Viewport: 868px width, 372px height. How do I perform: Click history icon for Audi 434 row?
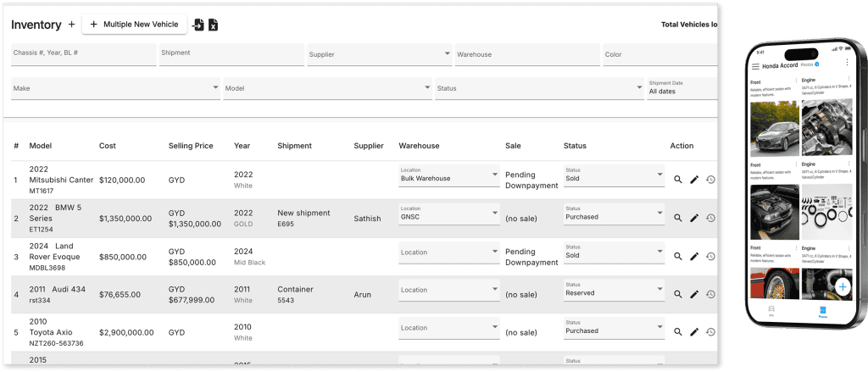tap(711, 295)
